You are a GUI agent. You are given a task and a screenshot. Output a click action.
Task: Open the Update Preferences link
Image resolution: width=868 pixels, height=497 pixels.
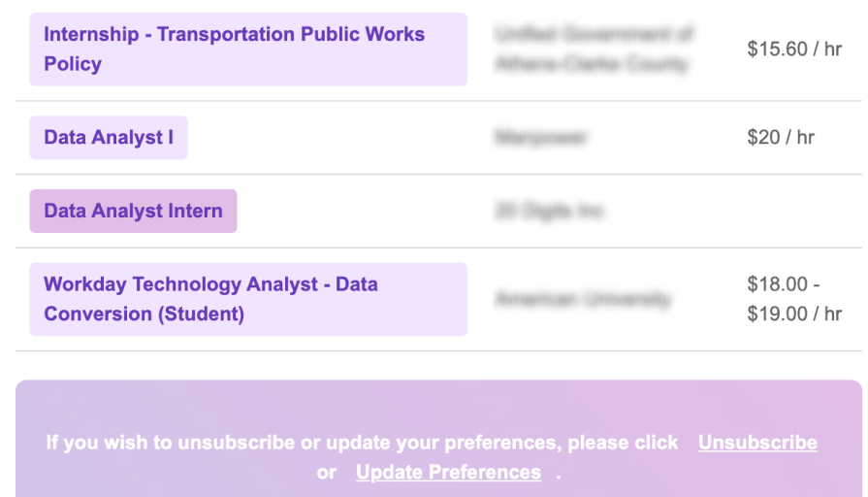click(x=448, y=472)
